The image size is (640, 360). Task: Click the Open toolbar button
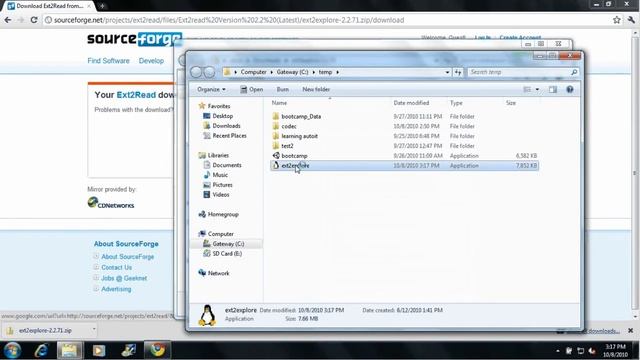coord(251,89)
